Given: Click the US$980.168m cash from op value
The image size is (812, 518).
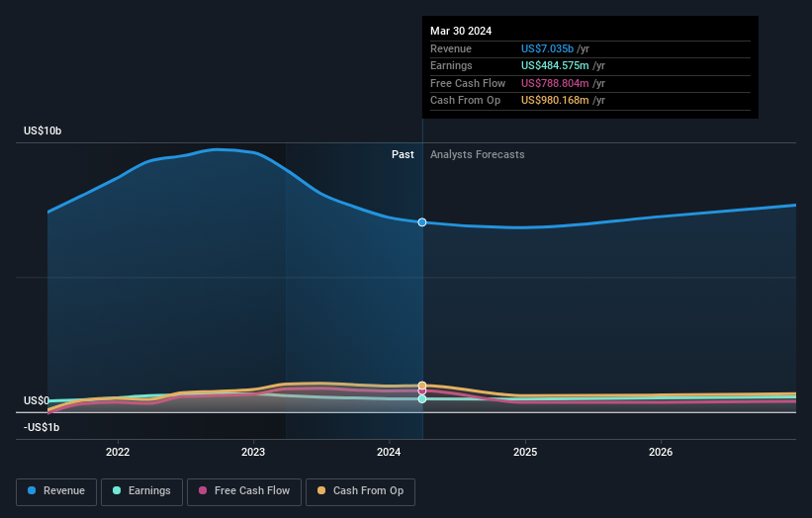Looking at the screenshot, I should click(x=555, y=101).
